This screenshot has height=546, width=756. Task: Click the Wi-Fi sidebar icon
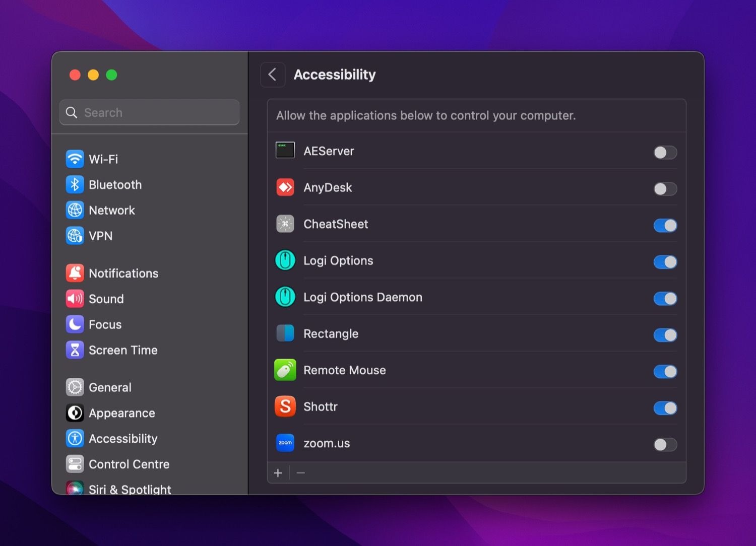tap(75, 159)
